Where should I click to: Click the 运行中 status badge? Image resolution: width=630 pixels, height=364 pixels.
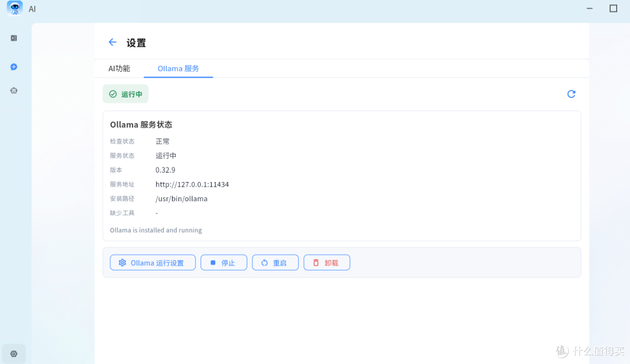125,94
